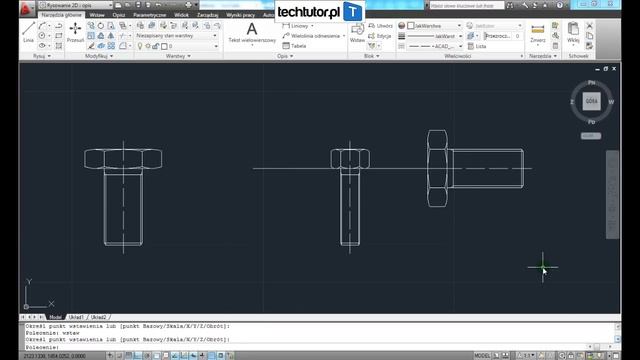Toggle the layer lightbulb on/off icon
This screenshot has height=360, width=640.
[x=140, y=46]
